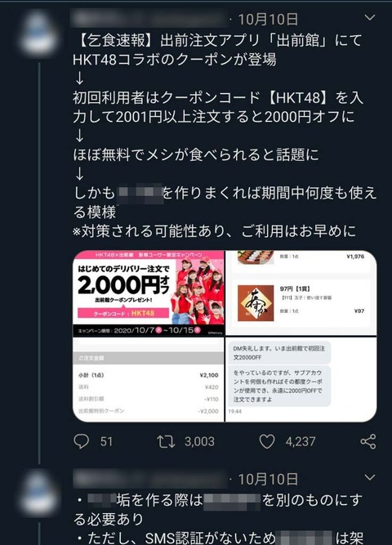
Task: Click the first tweet's 10月10日 timestamp
Action: (268, 19)
